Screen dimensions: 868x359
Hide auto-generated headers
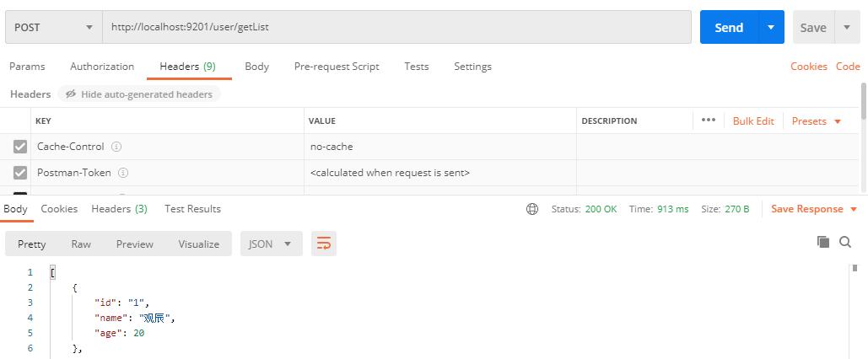pos(139,94)
